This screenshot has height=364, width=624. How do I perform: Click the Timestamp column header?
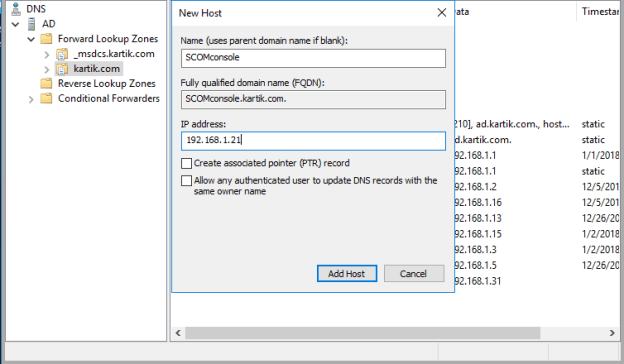click(600, 12)
